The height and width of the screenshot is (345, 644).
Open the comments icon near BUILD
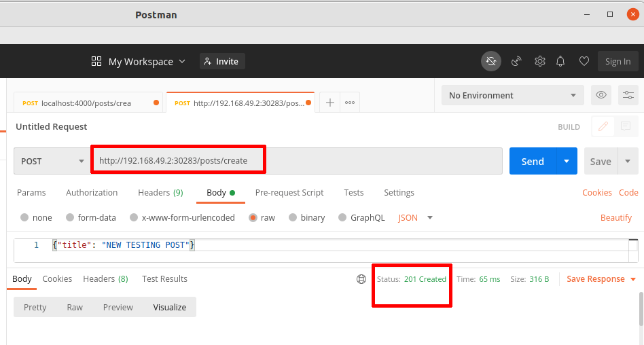click(626, 126)
